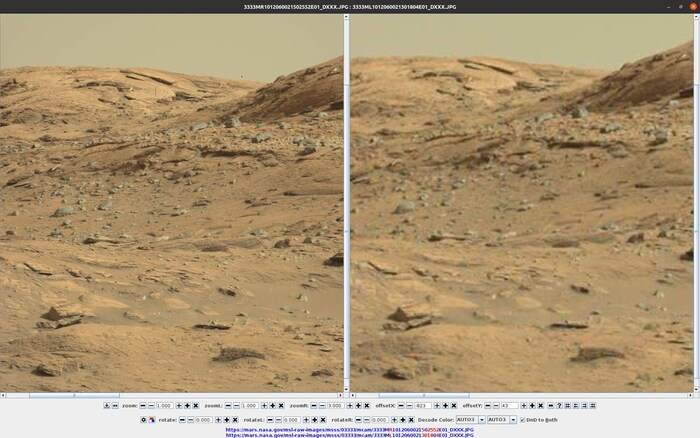Click the left image horizontal scrollbar thumb
The height and width of the screenshot is (438, 700).
(74, 396)
